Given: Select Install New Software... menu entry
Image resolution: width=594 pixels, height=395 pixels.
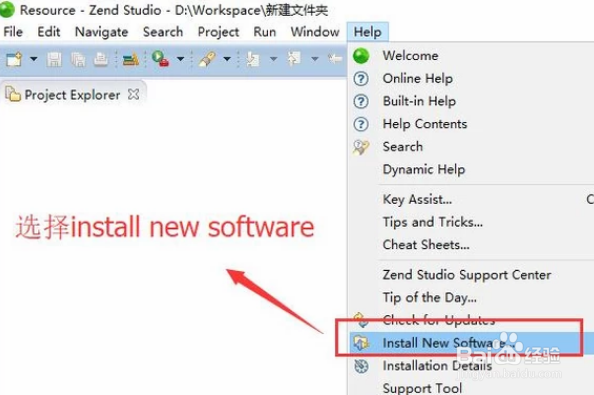Looking at the screenshot, I should [x=471, y=343].
